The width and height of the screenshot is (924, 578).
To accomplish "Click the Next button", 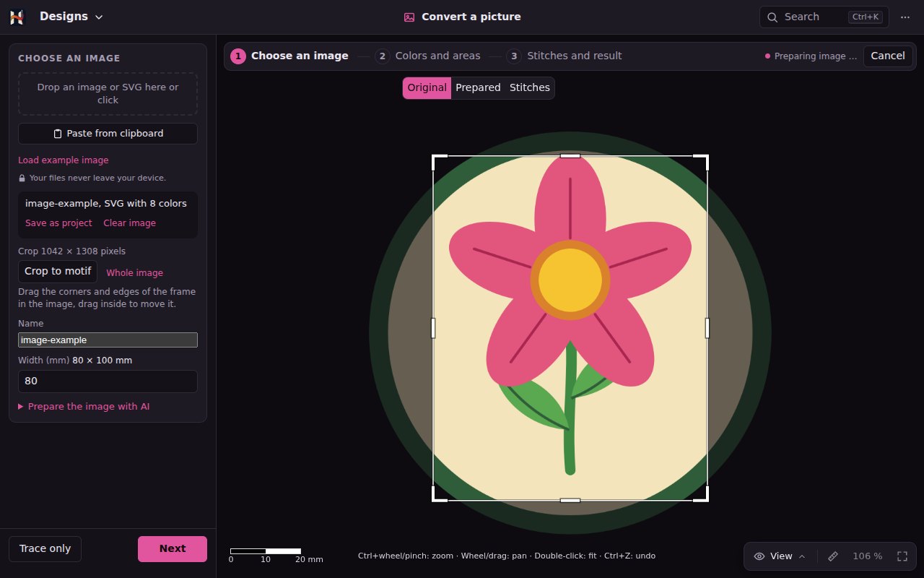I will point(173,548).
